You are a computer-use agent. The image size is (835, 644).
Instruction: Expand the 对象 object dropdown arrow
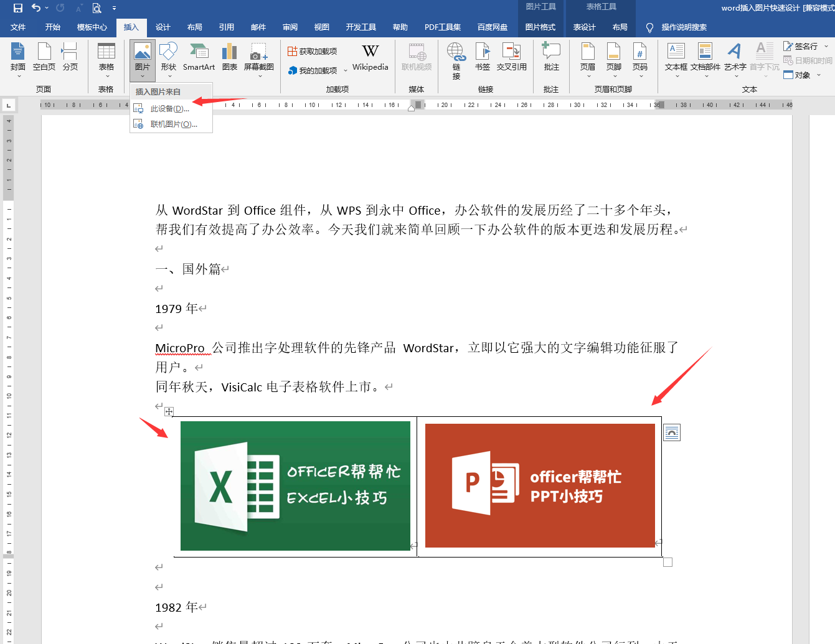(x=819, y=75)
